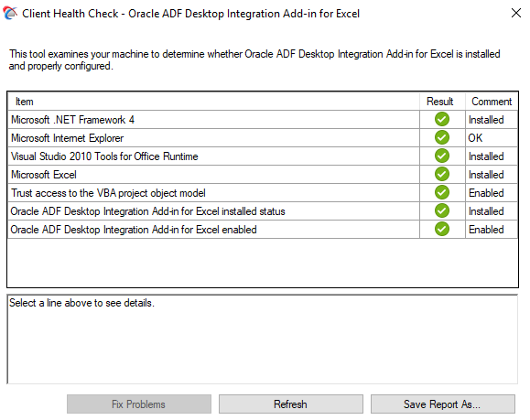Select the Microsoft Excel item row

coord(263,175)
